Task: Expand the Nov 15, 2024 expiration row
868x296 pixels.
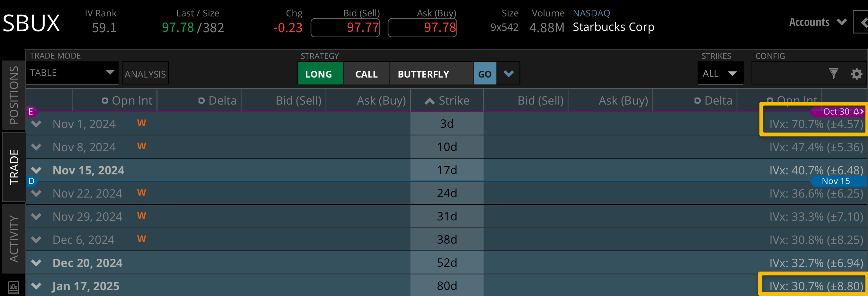Action: click(36, 170)
